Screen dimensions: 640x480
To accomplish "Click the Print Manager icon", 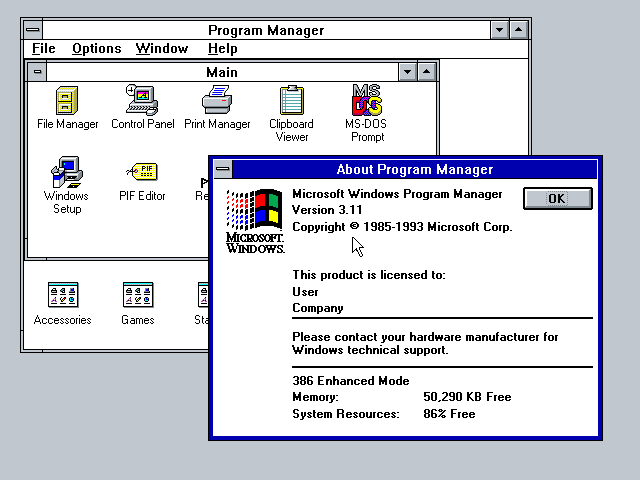I will tap(217, 102).
